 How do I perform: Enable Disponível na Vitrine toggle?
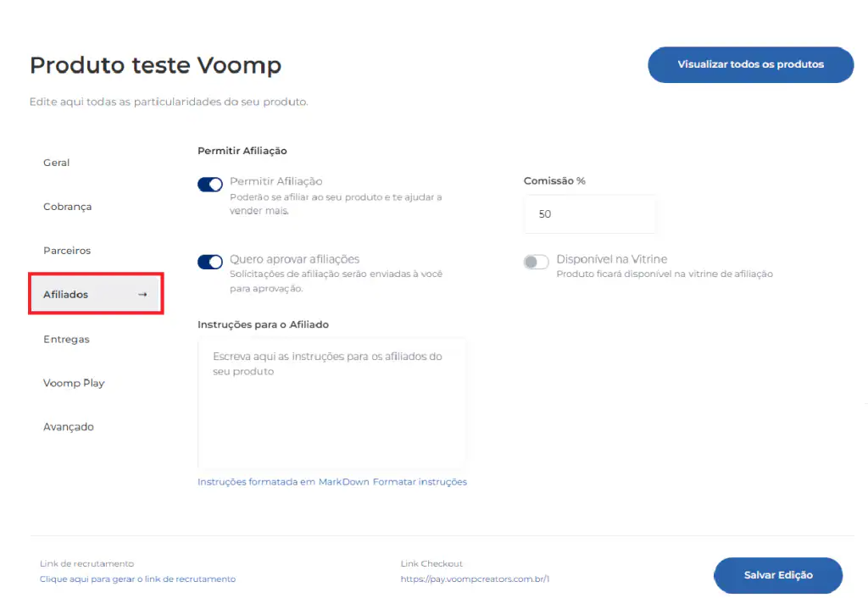(536, 262)
